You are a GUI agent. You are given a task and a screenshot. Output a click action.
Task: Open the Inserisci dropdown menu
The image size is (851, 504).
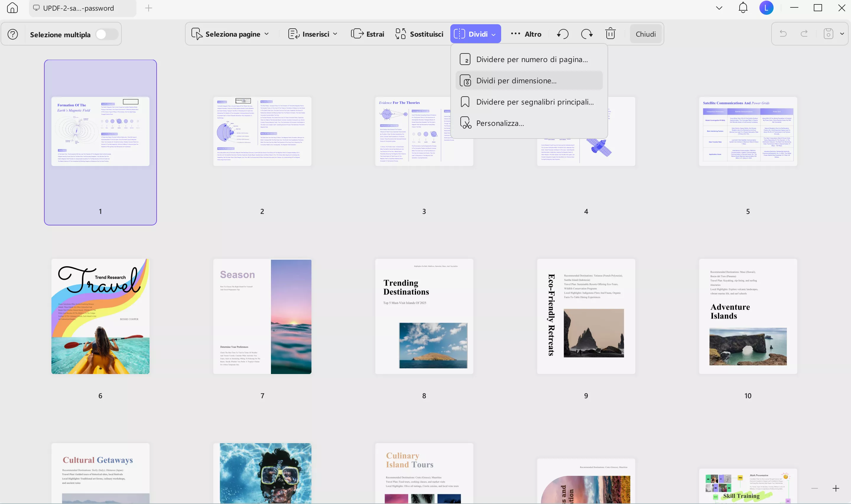click(313, 34)
